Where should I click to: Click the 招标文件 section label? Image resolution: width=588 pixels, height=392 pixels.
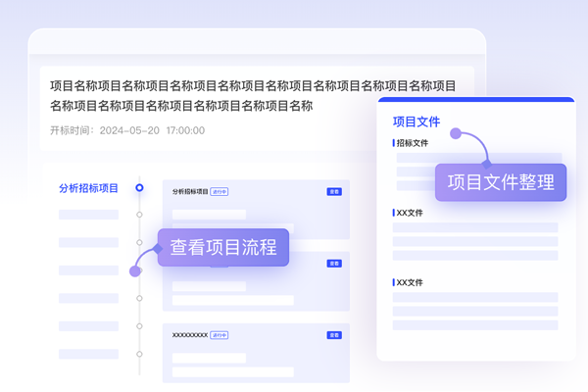coord(413,143)
